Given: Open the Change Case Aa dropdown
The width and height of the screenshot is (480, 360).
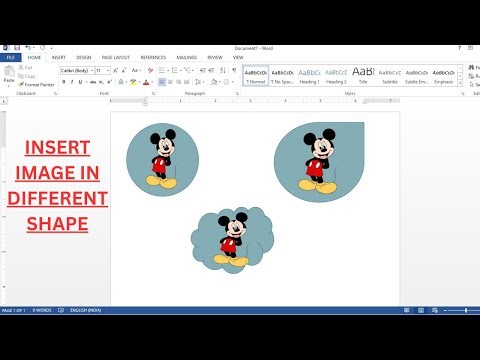Looking at the screenshot, I should (x=136, y=71).
